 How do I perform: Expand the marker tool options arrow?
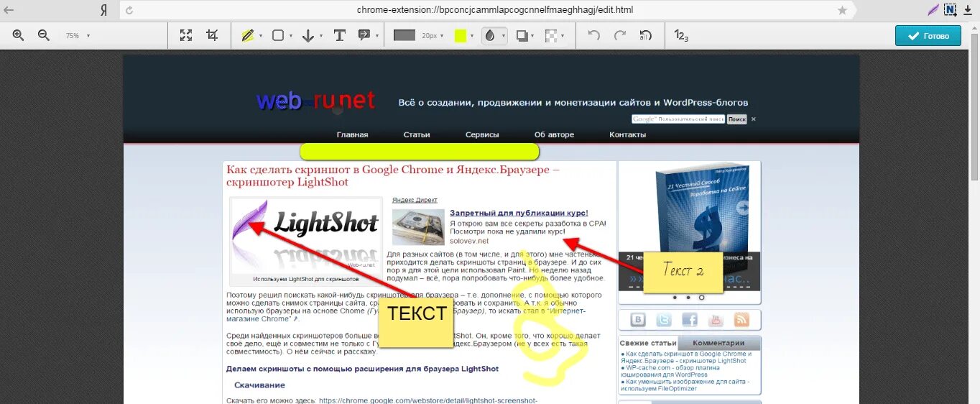pyautogui.click(x=260, y=36)
